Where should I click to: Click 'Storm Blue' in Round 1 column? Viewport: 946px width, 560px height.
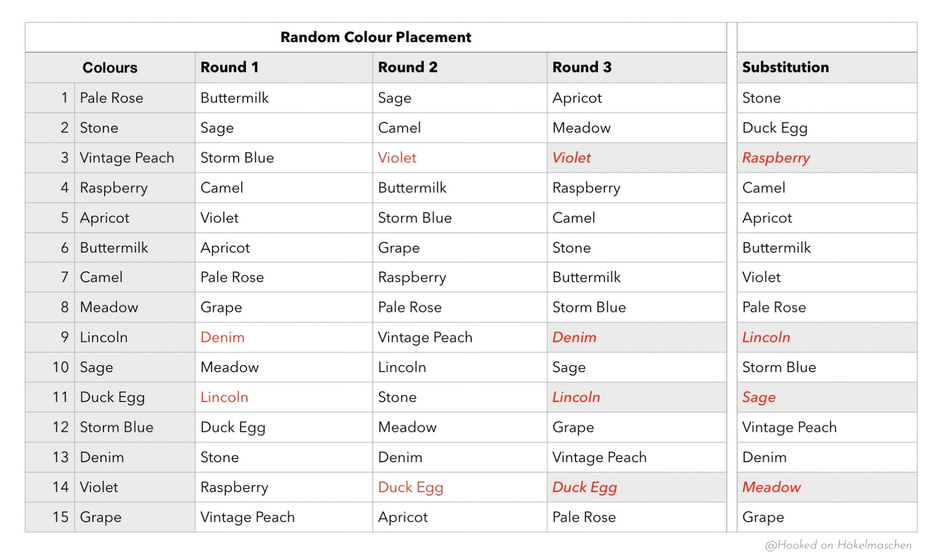click(237, 158)
